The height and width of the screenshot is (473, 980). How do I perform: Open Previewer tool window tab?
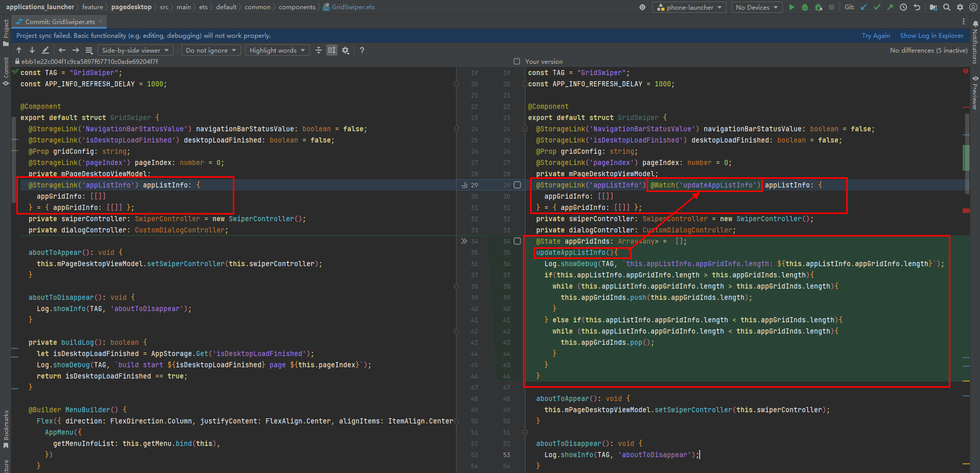click(x=975, y=92)
